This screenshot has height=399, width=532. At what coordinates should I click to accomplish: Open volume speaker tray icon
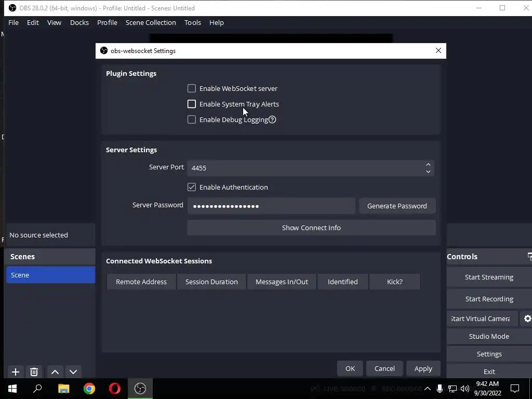point(465,389)
